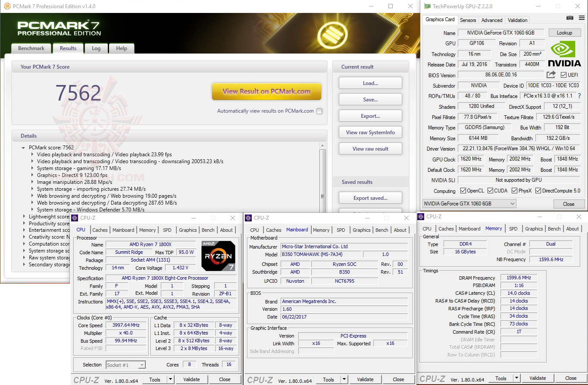Screen dimensions: 588x385
Task: Click the PCMark score number 7562
Action: click(x=78, y=93)
